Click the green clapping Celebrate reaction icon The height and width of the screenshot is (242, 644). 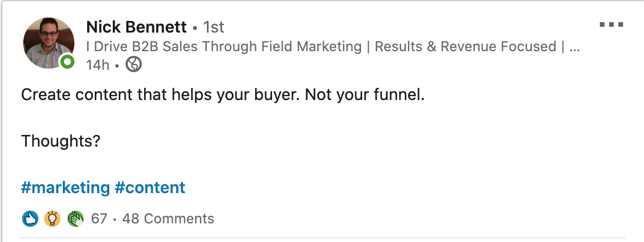(75, 219)
